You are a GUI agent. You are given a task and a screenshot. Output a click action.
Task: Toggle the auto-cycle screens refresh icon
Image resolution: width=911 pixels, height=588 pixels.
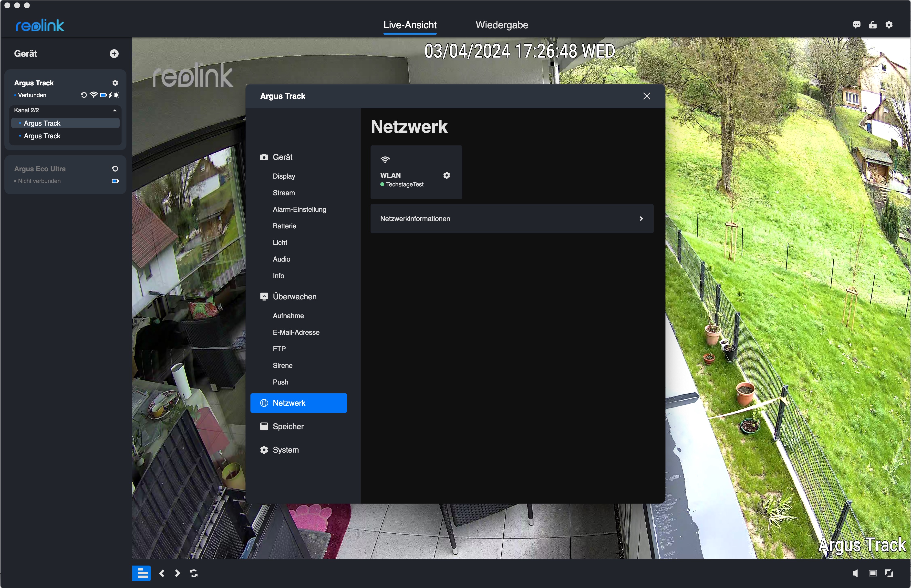tap(194, 573)
